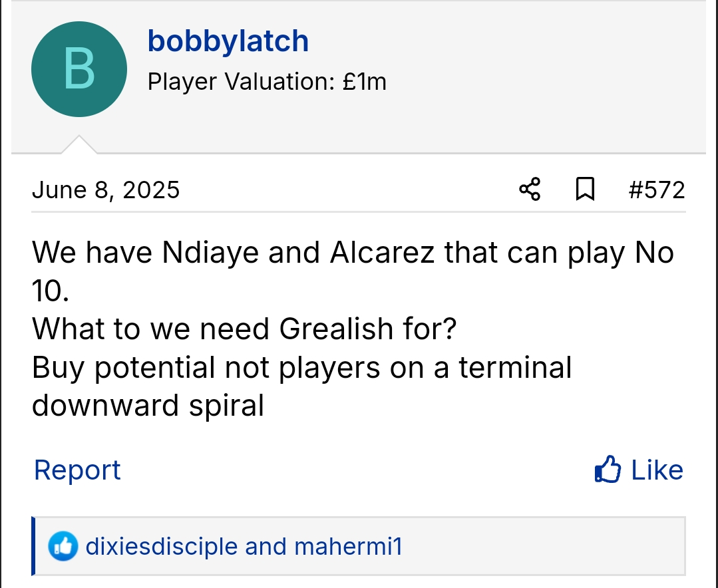Click the sentence "What to we need Grealish for?"
This screenshot has height=588, width=718.
coord(244,329)
